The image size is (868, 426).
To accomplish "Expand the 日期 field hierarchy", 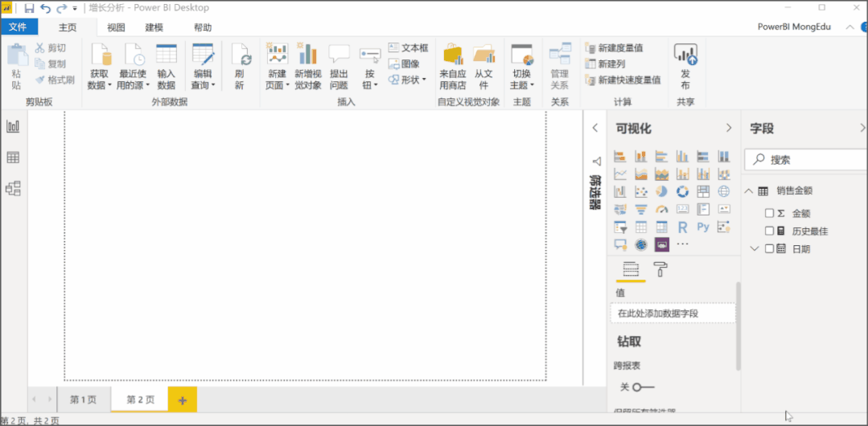I will tap(755, 248).
